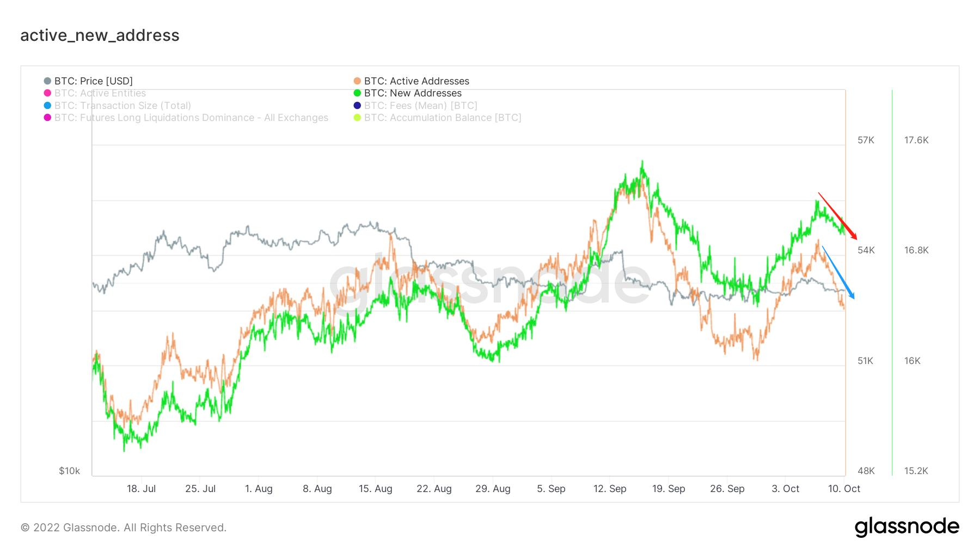Click the green dot beside New Addresses
The height and width of the screenshot is (552, 980).
pos(357,93)
